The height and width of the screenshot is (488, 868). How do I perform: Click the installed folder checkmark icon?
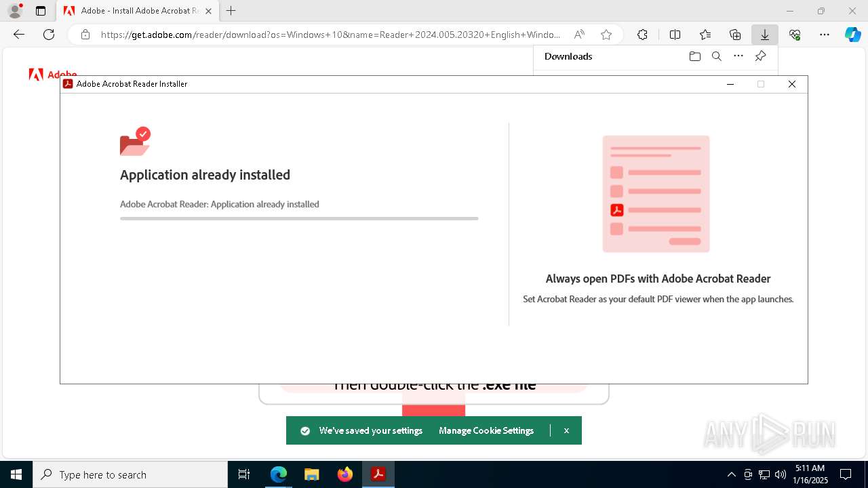point(135,141)
